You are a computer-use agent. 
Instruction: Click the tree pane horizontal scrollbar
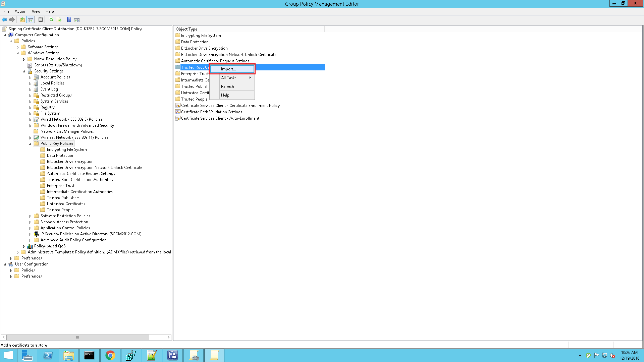77,338
